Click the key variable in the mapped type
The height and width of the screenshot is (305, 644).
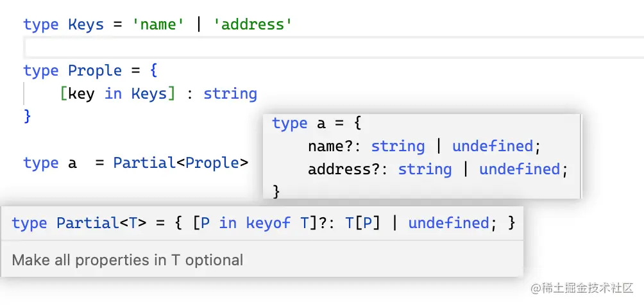(80, 94)
